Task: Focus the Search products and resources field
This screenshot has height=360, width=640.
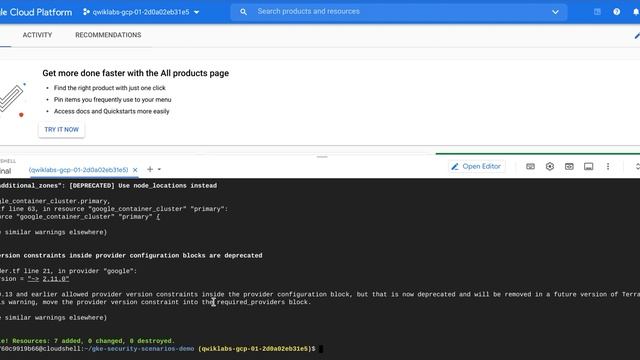Action: pos(399,12)
